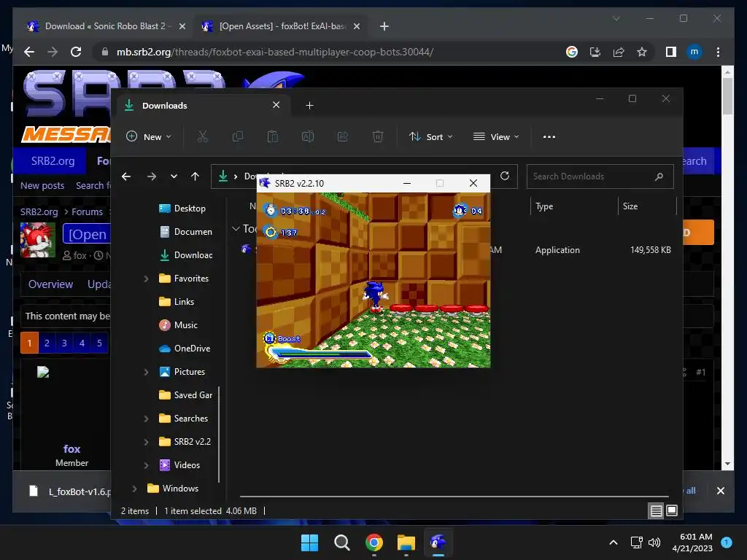Expand the Searches folder in navigation pane
The image size is (747, 560).
(146, 419)
